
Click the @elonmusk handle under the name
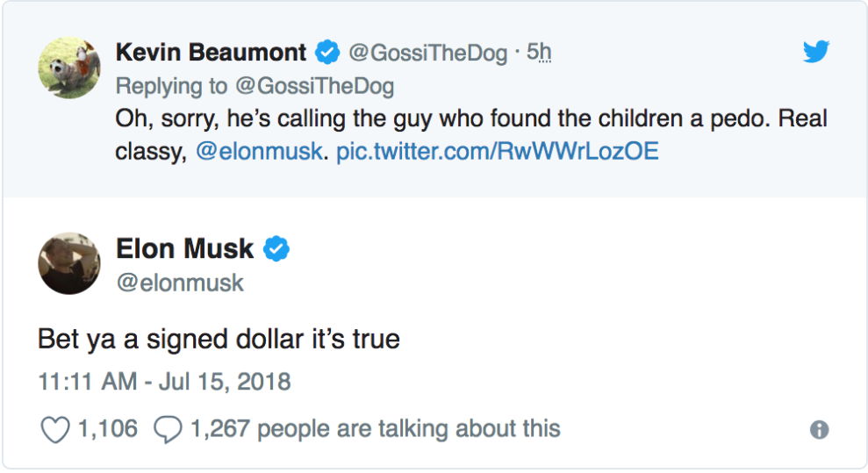(180, 283)
